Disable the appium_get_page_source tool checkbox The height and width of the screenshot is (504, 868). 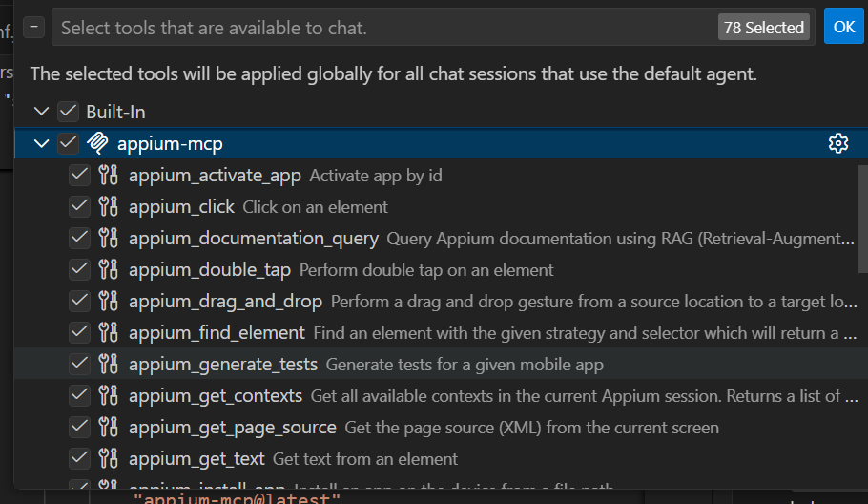coord(79,428)
